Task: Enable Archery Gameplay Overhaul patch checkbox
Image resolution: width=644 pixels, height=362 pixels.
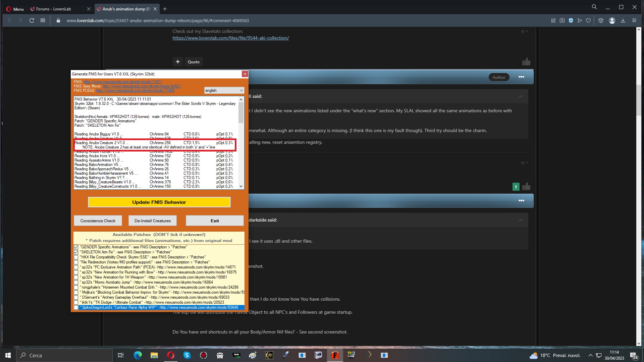Action: 76,298
